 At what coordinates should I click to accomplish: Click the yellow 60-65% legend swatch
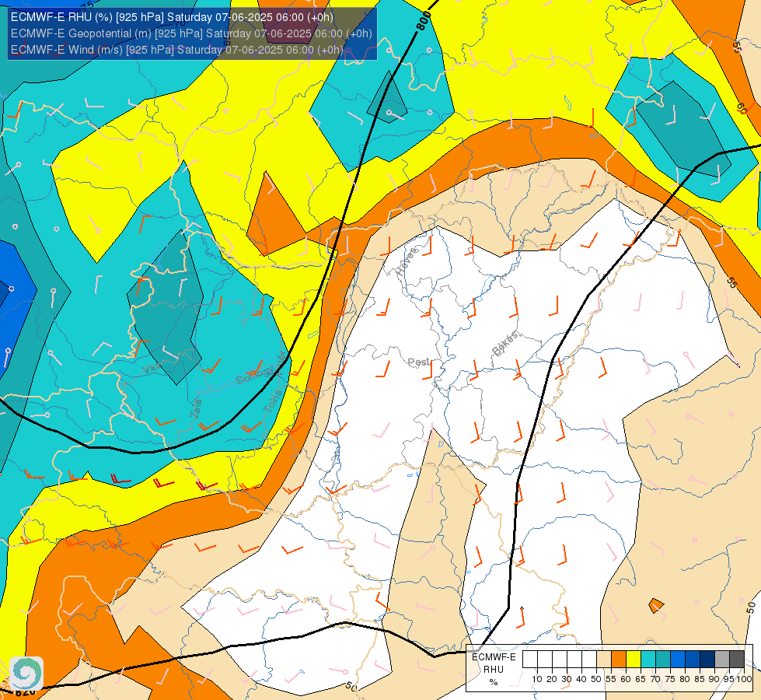pos(634,660)
